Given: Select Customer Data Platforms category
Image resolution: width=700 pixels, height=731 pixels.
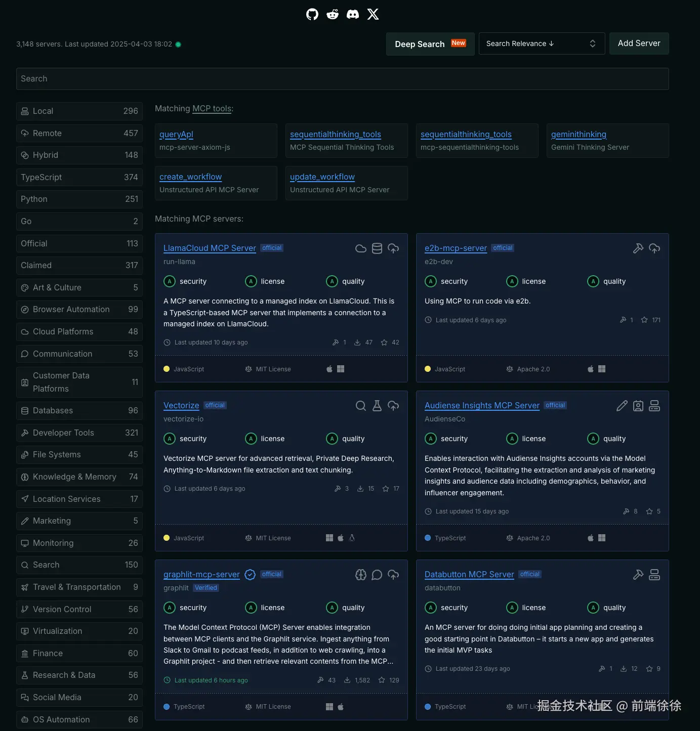Looking at the screenshot, I should click(x=79, y=382).
